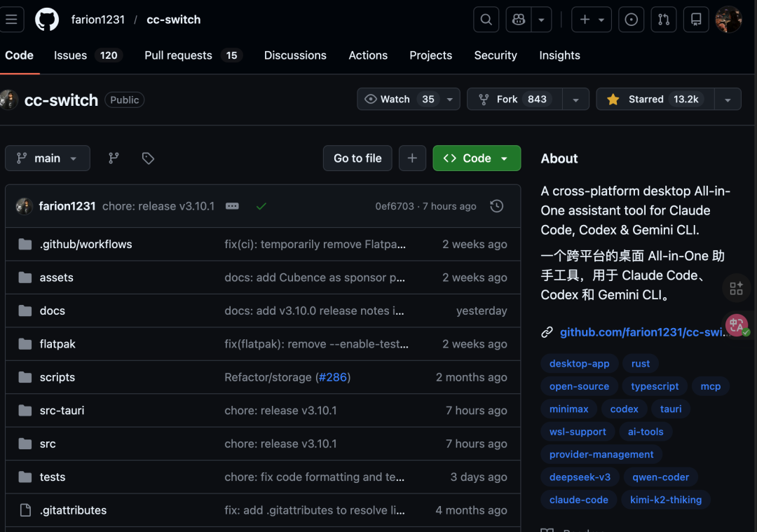Open the hamburger navigation menu
Viewport: 757px width, 532px height.
11,20
